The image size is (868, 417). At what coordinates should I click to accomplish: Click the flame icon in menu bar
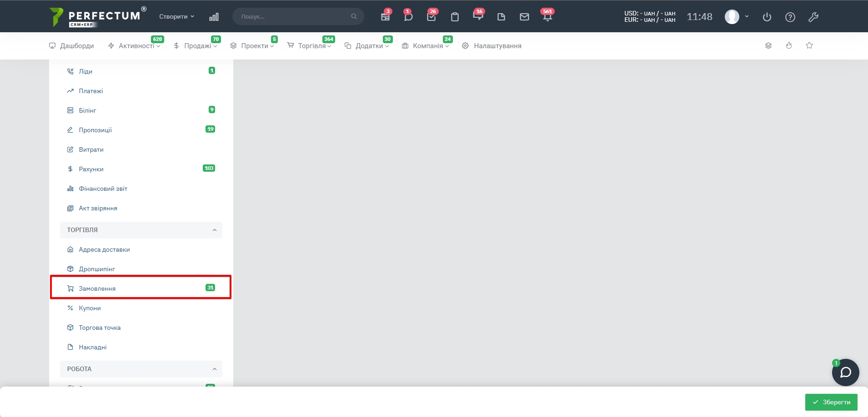(x=789, y=45)
